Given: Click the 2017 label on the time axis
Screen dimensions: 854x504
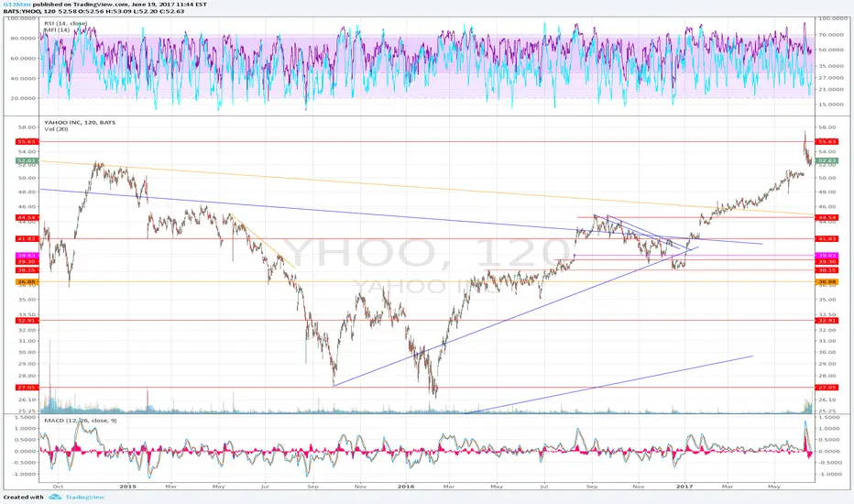Looking at the screenshot, I should pyautogui.click(x=684, y=486).
